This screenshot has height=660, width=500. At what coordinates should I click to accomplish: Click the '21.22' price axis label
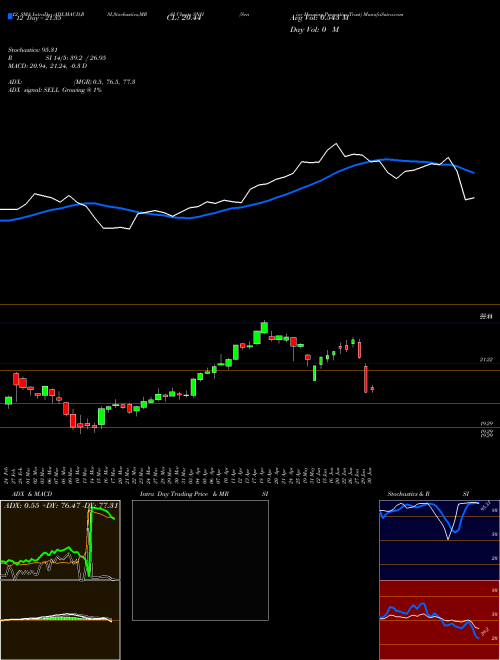pos(486,360)
